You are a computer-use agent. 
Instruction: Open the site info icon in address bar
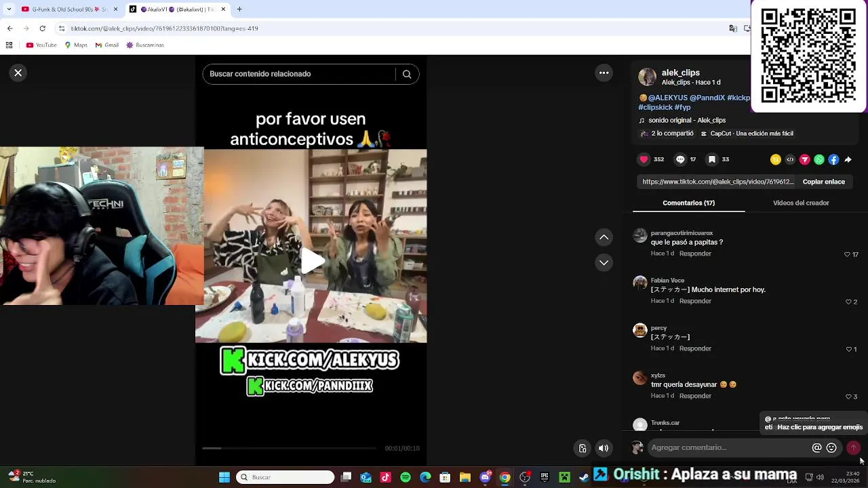click(62, 28)
